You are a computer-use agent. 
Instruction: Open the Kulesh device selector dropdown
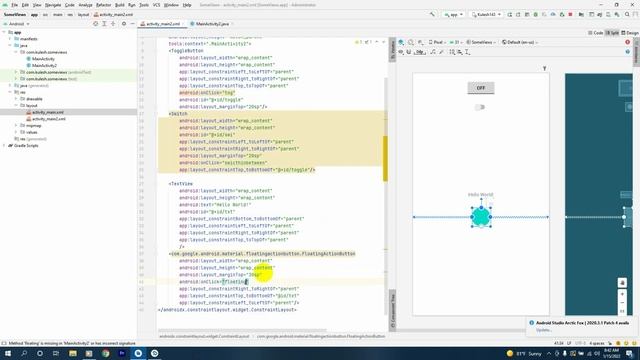coord(486,14)
